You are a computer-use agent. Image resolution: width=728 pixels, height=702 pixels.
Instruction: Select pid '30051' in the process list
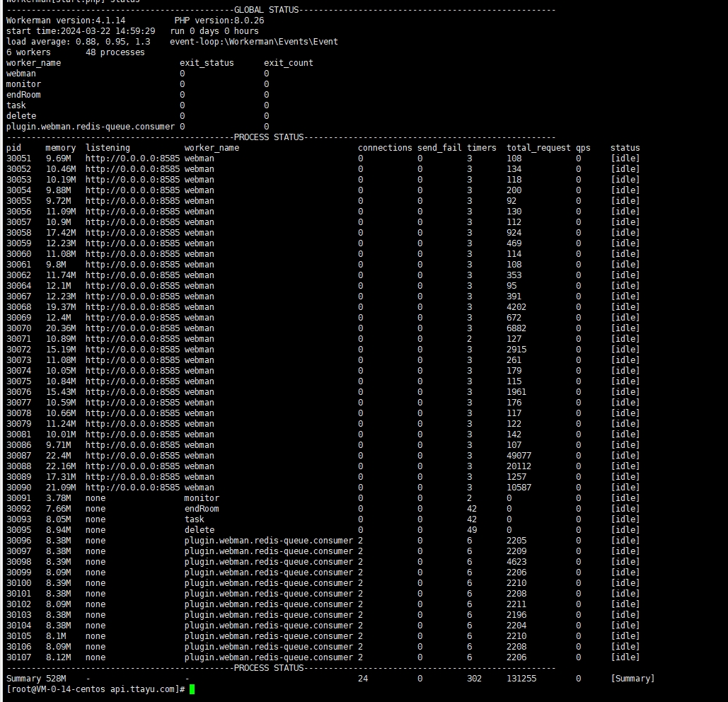pos(18,159)
